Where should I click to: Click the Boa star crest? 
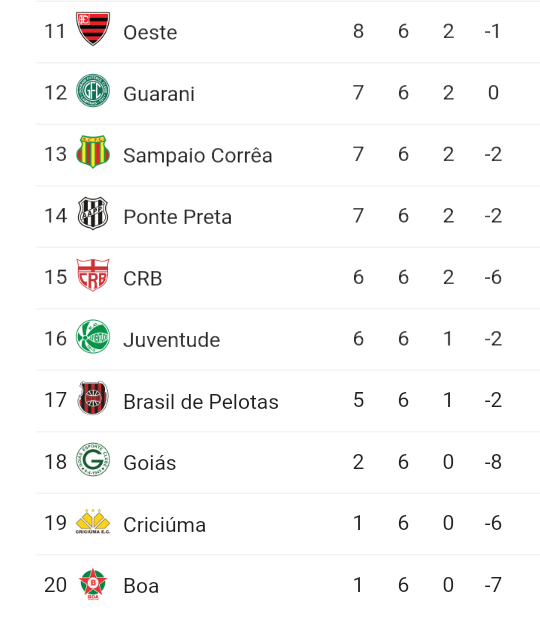93,584
